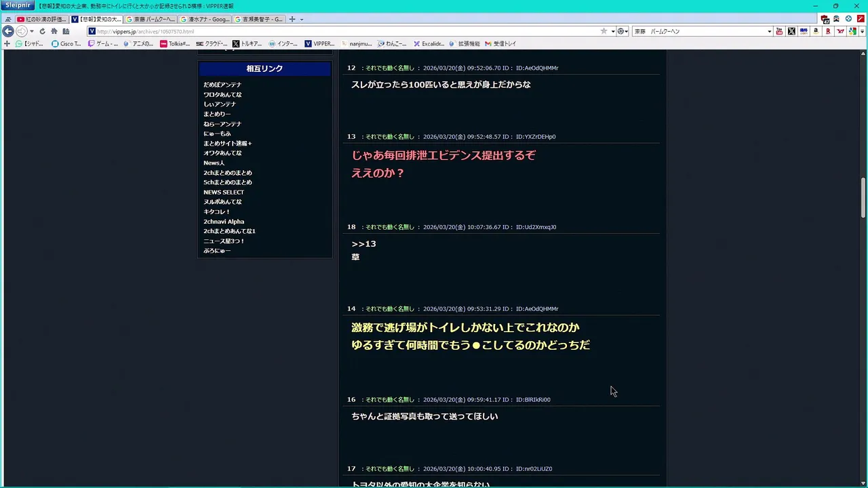Open the ぶろにゅー sidebar link
The height and width of the screenshot is (488, 868).
click(217, 251)
